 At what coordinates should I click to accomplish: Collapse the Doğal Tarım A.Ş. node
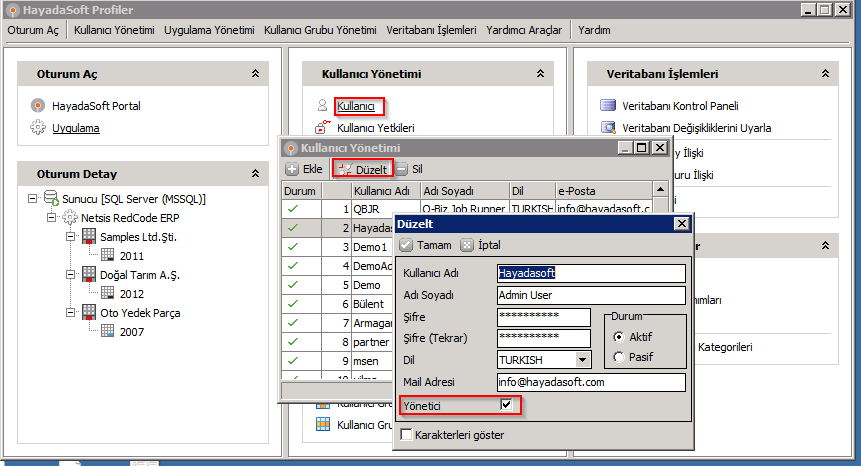pos(70,274)
